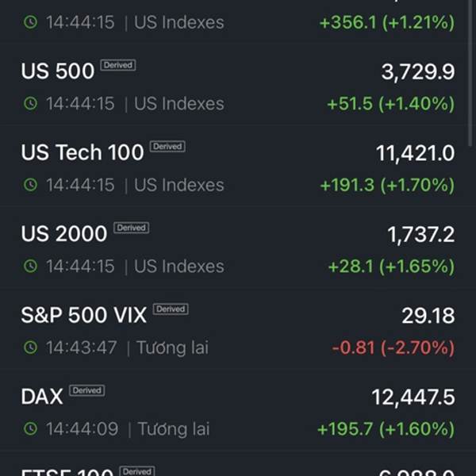Viewport: 476px width, 476px height.
Task: Open the S&P 500 VIX futures quote
Action: tap(238, 328)
